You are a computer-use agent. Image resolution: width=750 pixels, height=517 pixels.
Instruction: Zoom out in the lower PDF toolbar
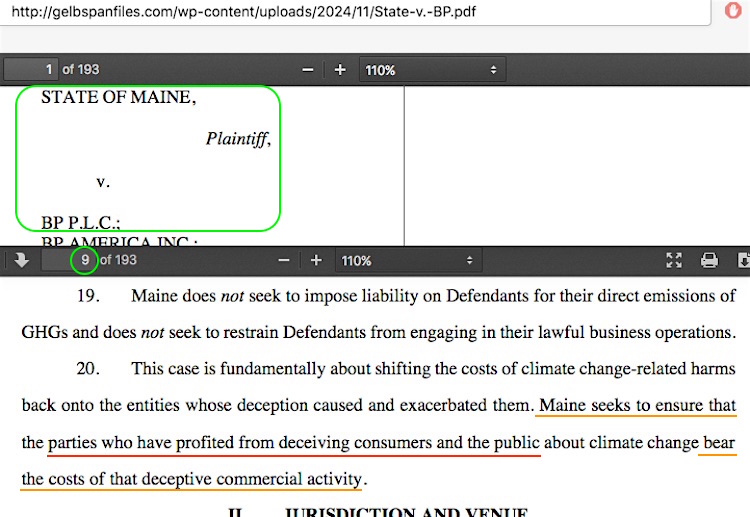pos(284,260)
